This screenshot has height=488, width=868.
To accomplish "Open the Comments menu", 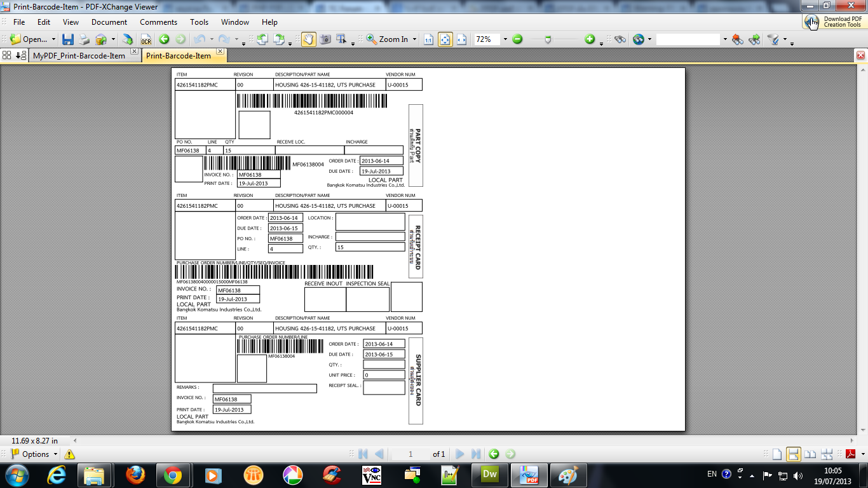I will pos(159,22).
